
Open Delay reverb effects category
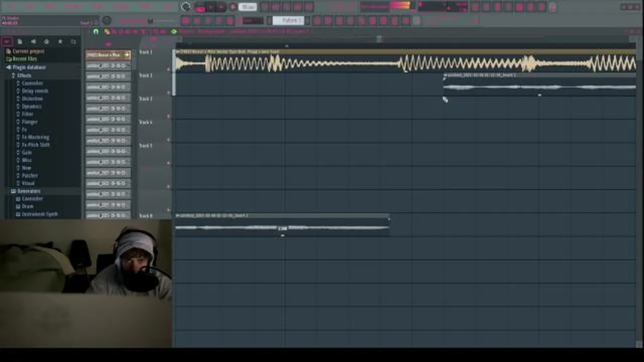pyautogui.click(x=35, y=91)
